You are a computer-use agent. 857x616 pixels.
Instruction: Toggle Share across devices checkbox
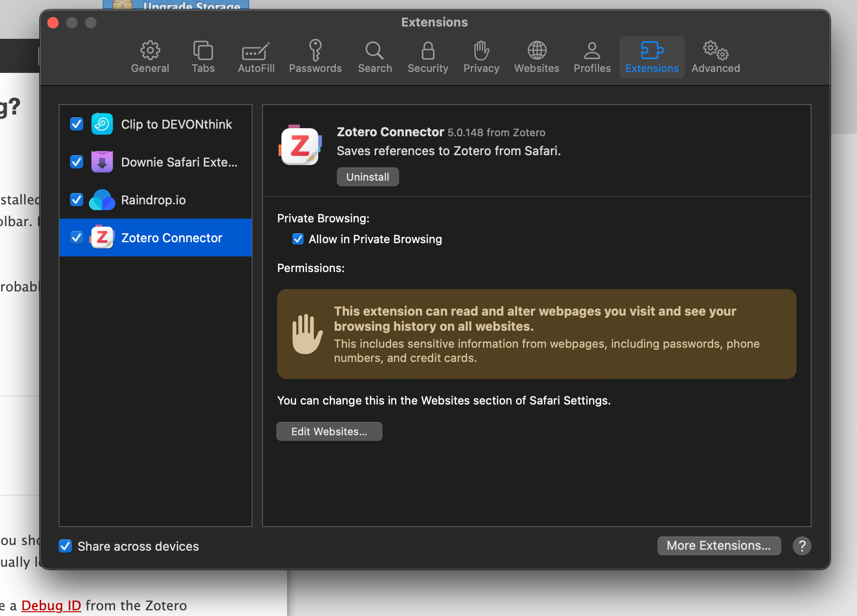pos(65,546)
